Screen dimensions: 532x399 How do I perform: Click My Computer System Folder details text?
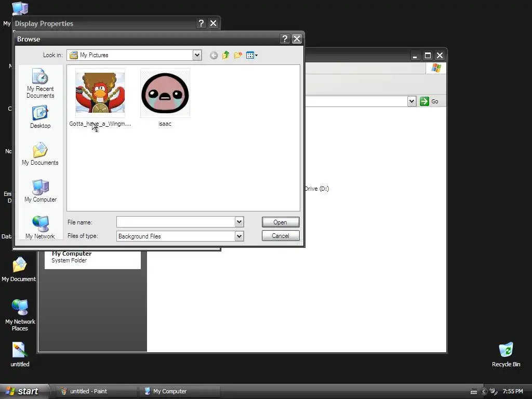(x=72, y=257)
